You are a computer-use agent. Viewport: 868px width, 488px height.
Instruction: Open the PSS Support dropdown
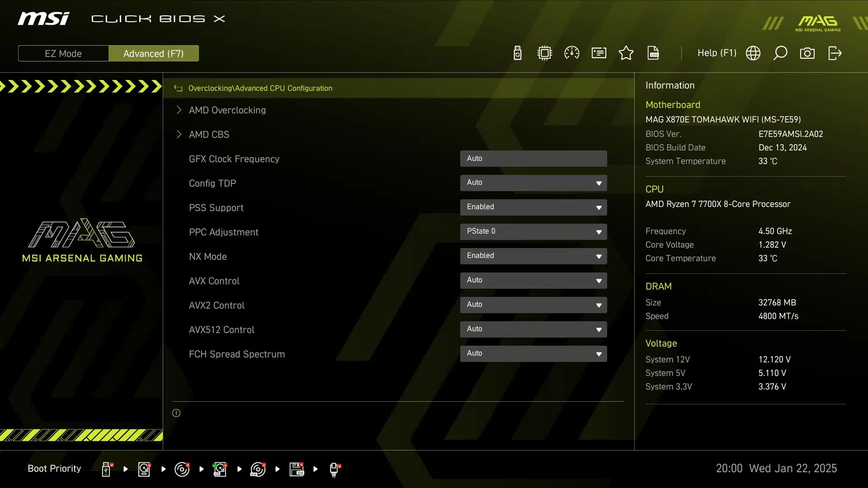click(533, 207)
